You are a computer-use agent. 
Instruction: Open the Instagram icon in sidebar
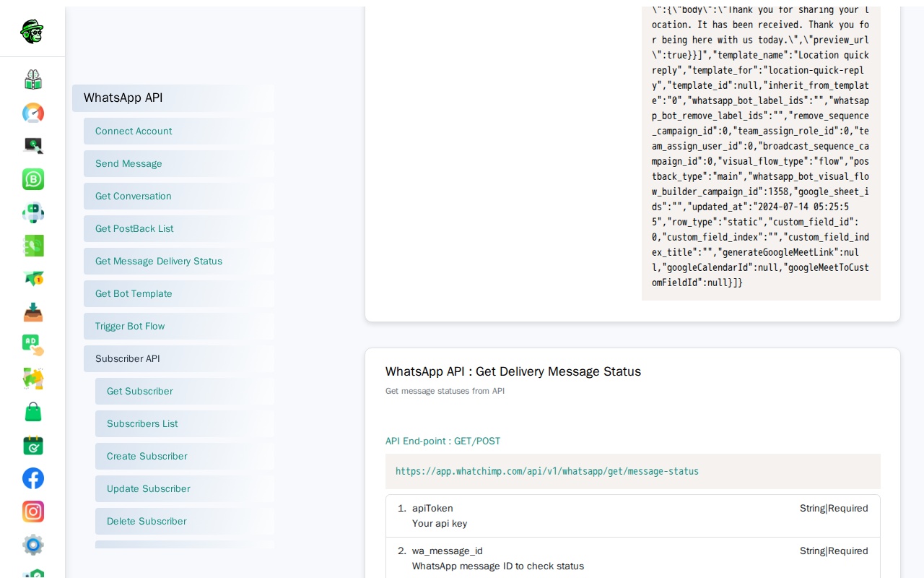click(33, 512)
